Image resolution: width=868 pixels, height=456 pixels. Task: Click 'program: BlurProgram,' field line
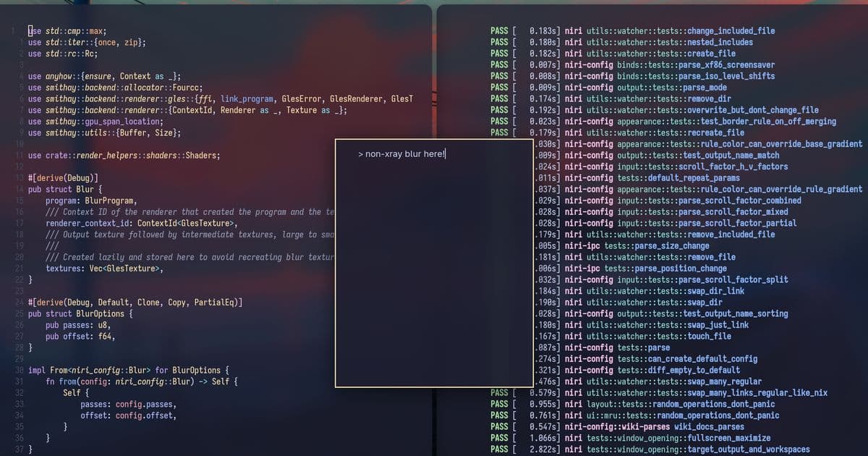coord(91,200)
